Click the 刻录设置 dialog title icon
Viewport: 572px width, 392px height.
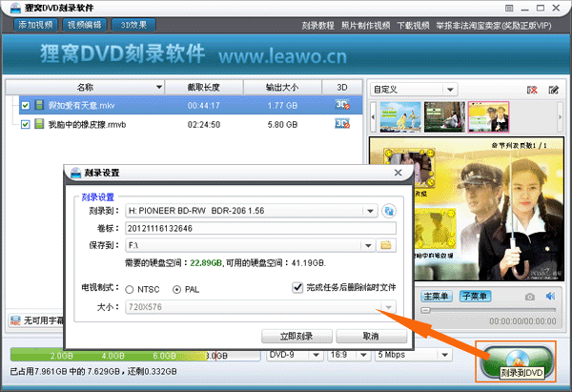[75, 173]
